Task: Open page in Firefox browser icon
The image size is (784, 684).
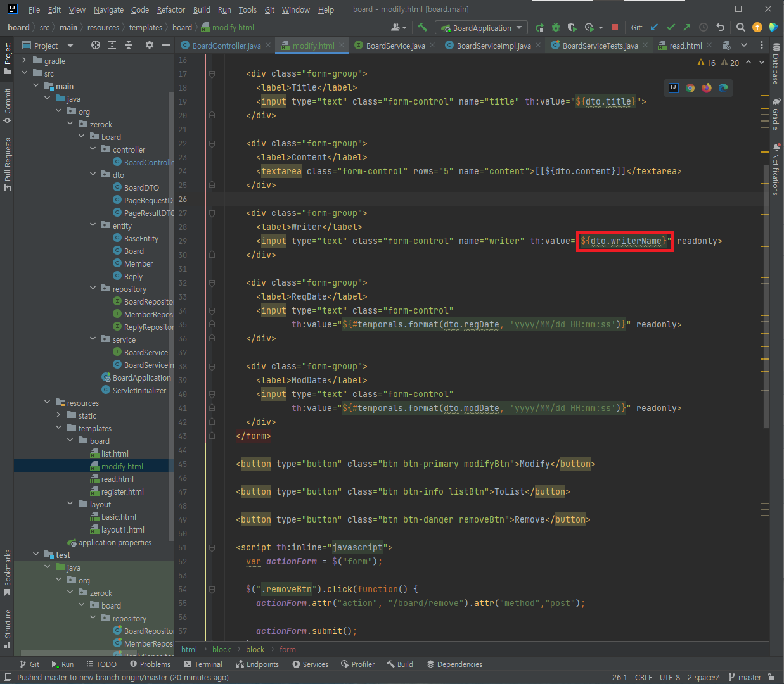Action: [x=707, y=88]
